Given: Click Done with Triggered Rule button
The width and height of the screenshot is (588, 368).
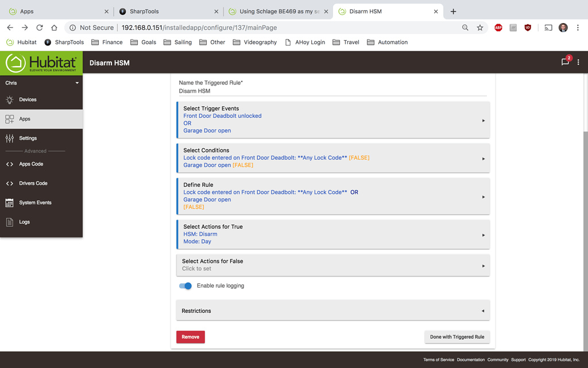Looking at the screenshot, I should [457, 337].
